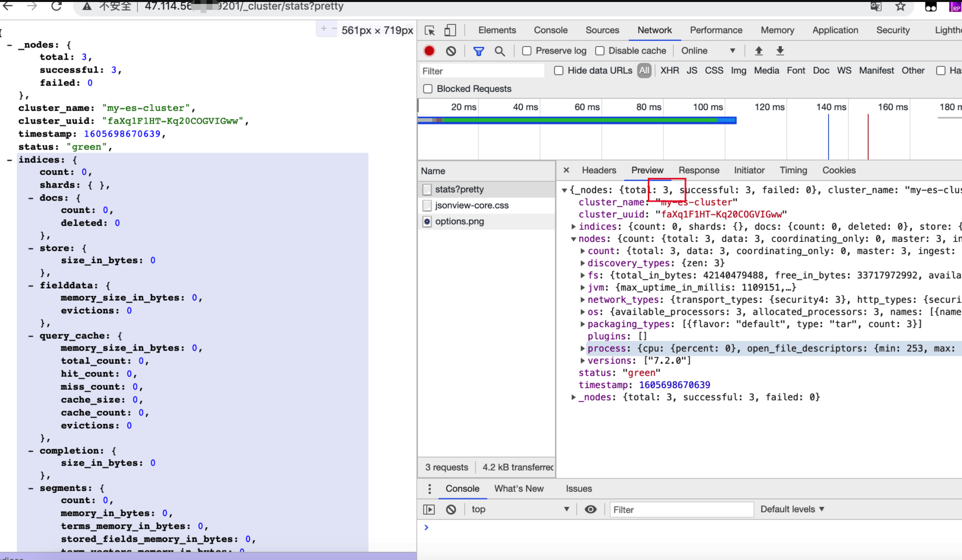Toggle Preserve log checkbox
The height and width of the screenshot is (560, 962).
coord(527,51)
